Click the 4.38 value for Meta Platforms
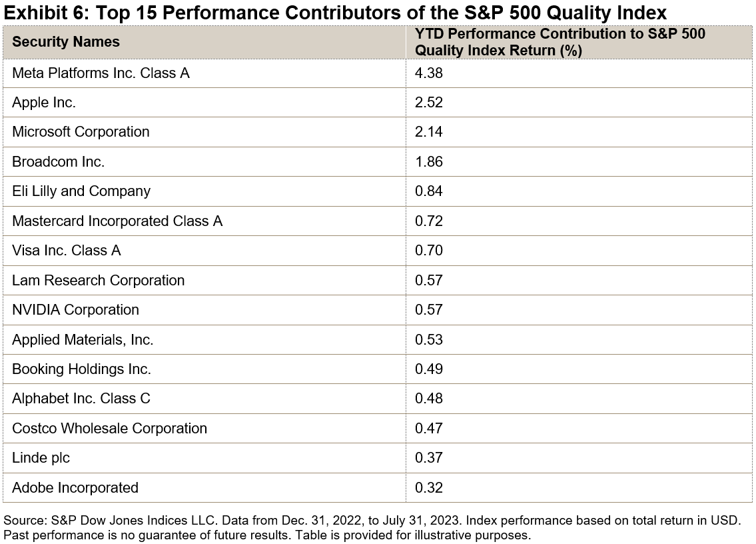 tap(429, 73)
